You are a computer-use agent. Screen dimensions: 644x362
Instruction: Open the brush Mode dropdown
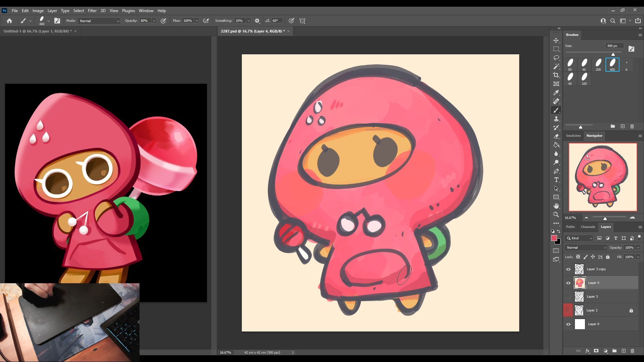(99, 21)
